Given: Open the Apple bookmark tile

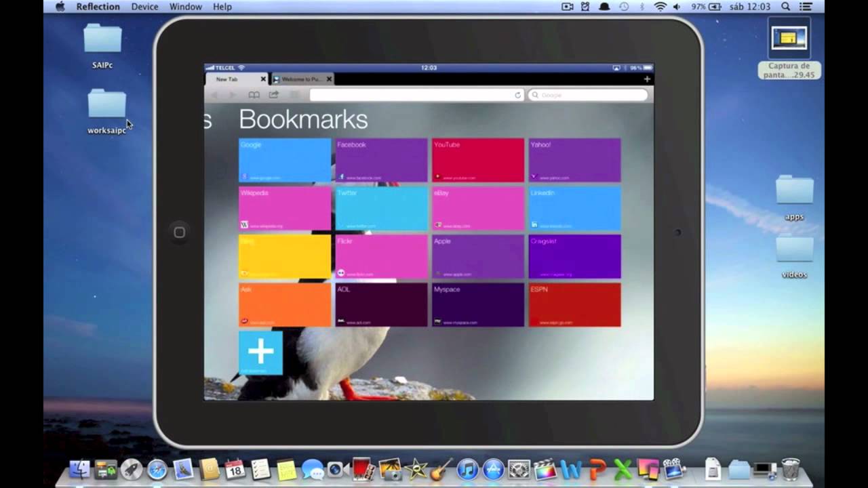Looking at the screenshot, I should [478, 257].
